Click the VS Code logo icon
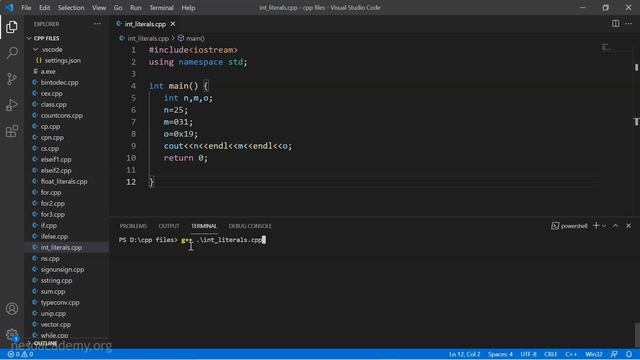Image resolution: width=640 pixels, height=360 pixels. 9,8
